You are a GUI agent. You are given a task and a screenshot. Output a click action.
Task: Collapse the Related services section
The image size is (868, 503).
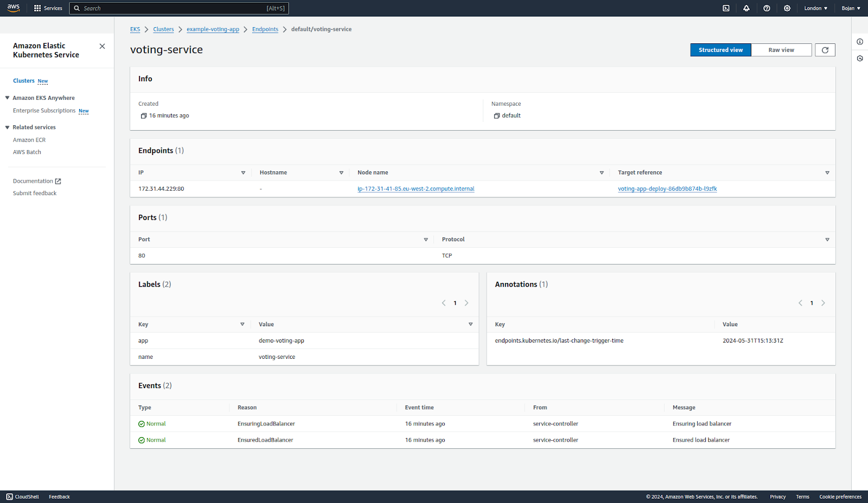(x=8, y=127)
